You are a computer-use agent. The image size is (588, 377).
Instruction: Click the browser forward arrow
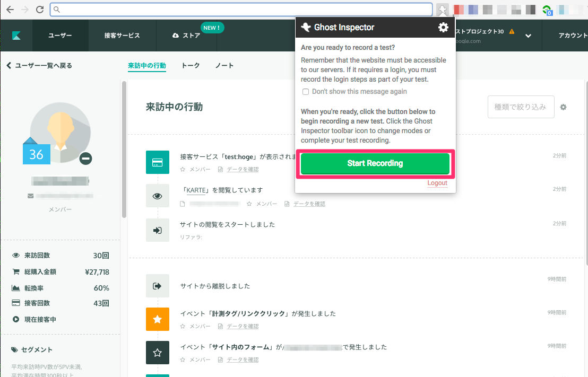coord(25,10)
